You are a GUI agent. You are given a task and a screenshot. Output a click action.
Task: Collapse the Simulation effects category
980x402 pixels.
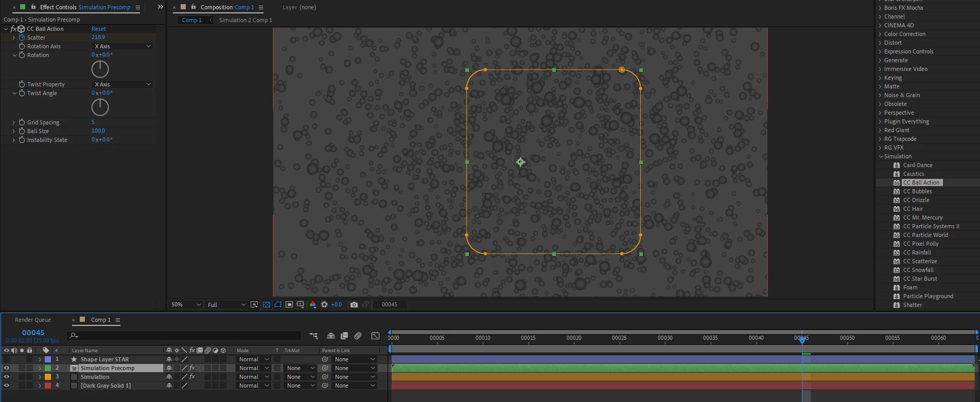coord(881,156)
